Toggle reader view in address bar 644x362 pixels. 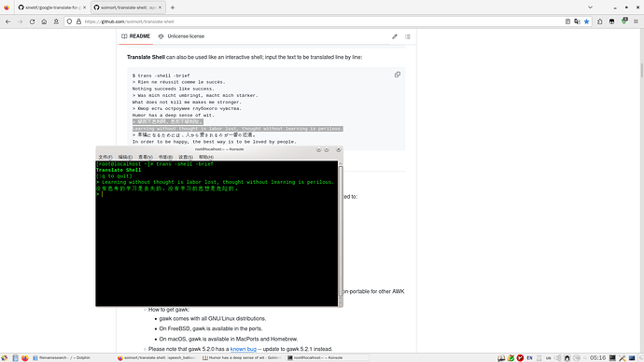(567, 21)
